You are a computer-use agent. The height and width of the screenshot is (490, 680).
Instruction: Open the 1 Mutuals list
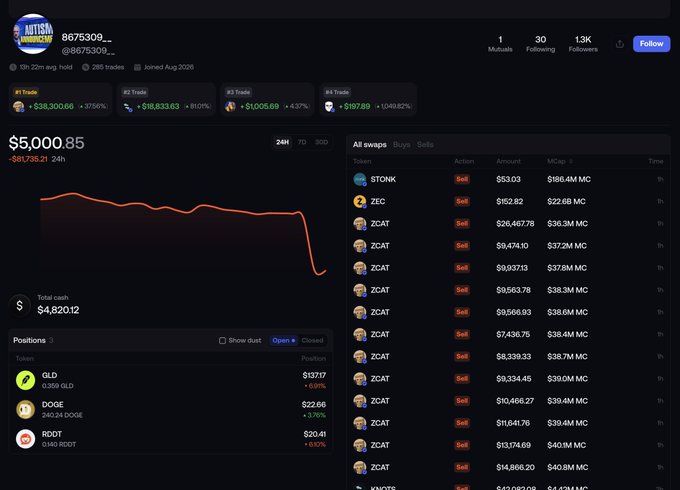(500, 44)
